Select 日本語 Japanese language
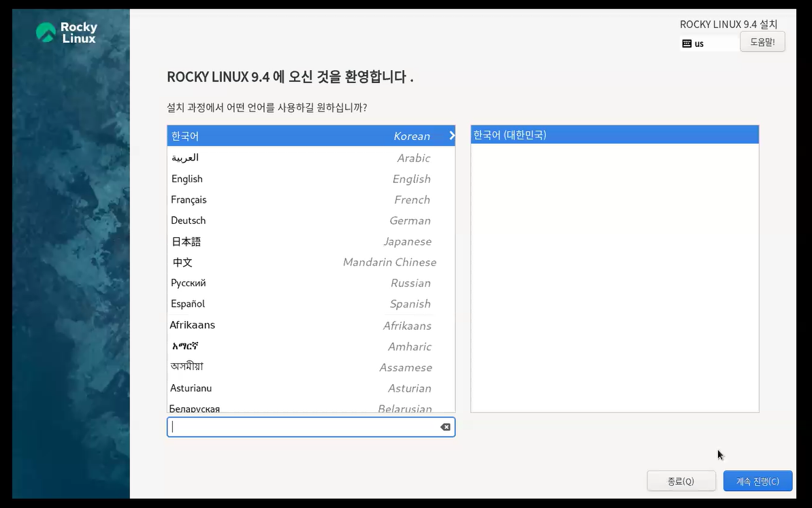Viewport: 812px width, 508px height. 311,241
